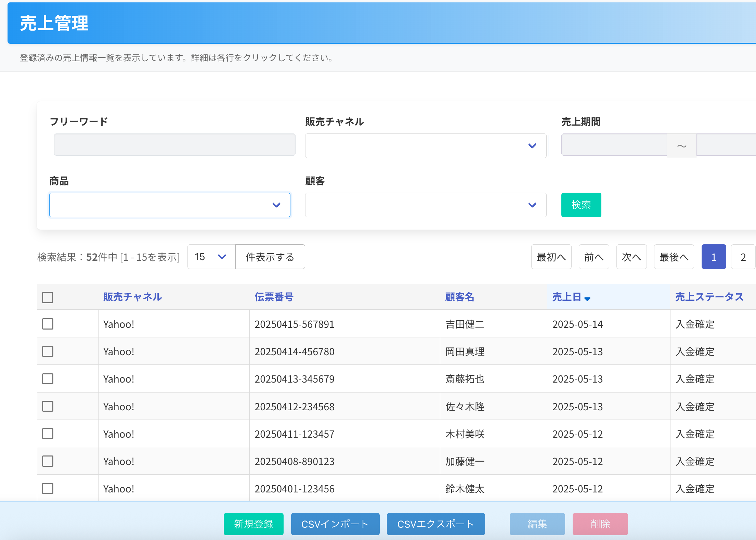
Task: Click the 新規登録 button
Action: tap(253, 524)
